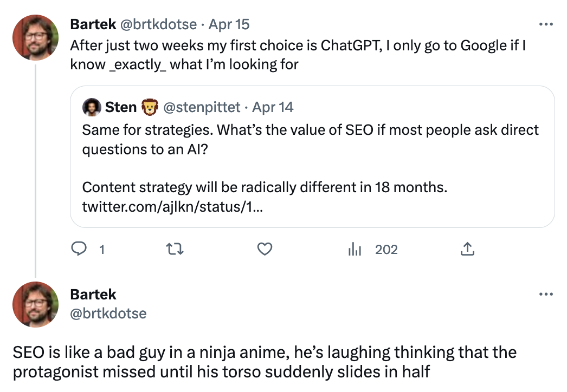Open Bartek's lower profile avatar
The height and width of the screenshot is (392, 567).
pos(35,304)
